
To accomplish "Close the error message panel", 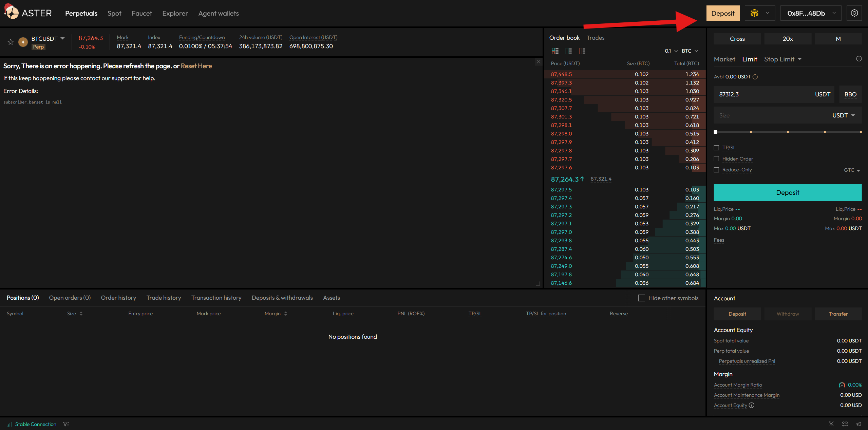I will coord(539,62).
